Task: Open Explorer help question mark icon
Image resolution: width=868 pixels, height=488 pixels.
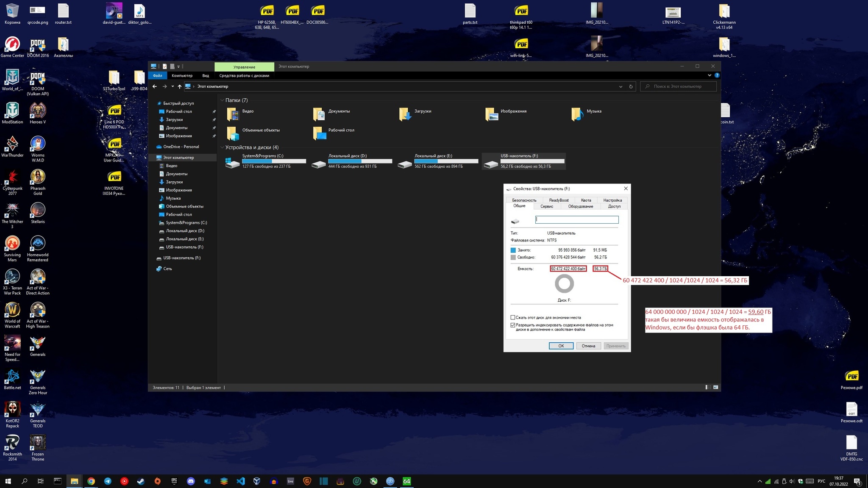Action: tap(717, 75)
